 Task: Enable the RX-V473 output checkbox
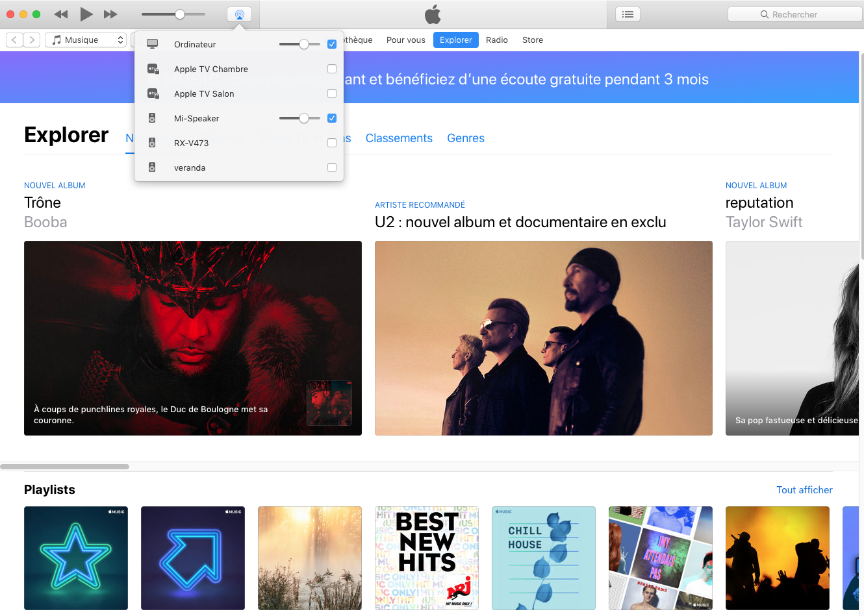[332, 143]
